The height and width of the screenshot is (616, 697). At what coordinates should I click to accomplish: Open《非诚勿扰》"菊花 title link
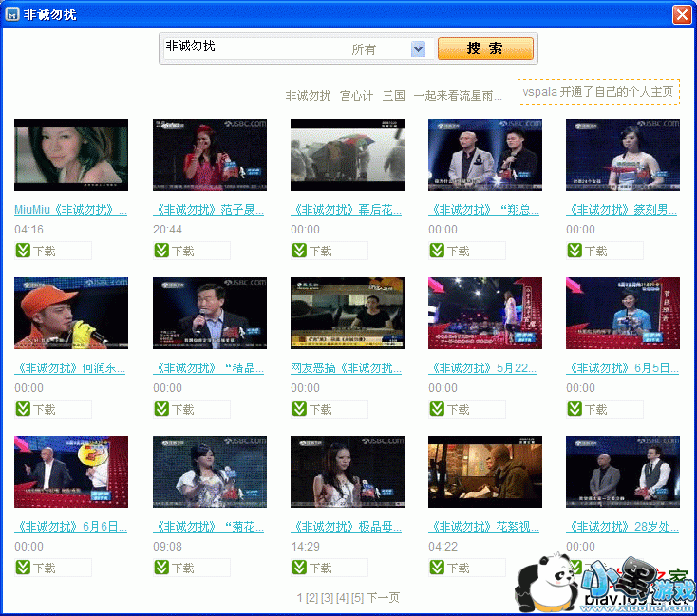(x=209, y=527)
